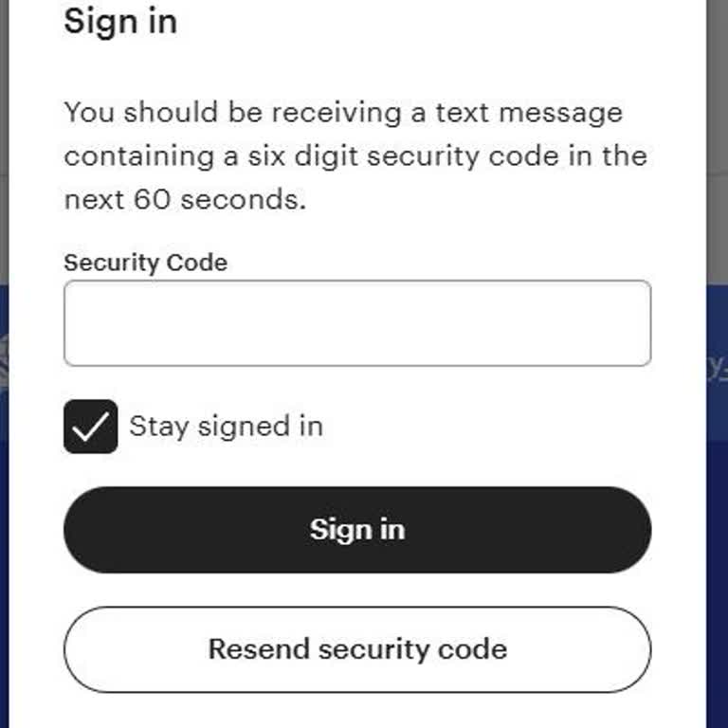Click the "Stay signed in" label text
The height and width of the screenshot is (728, 728).
(x=226, y=427)
